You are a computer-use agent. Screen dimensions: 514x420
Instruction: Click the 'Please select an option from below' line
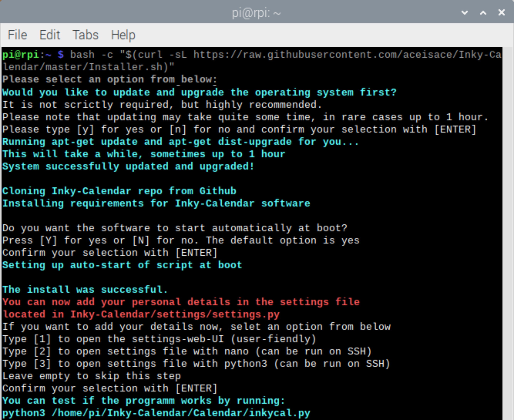(110, 79)
